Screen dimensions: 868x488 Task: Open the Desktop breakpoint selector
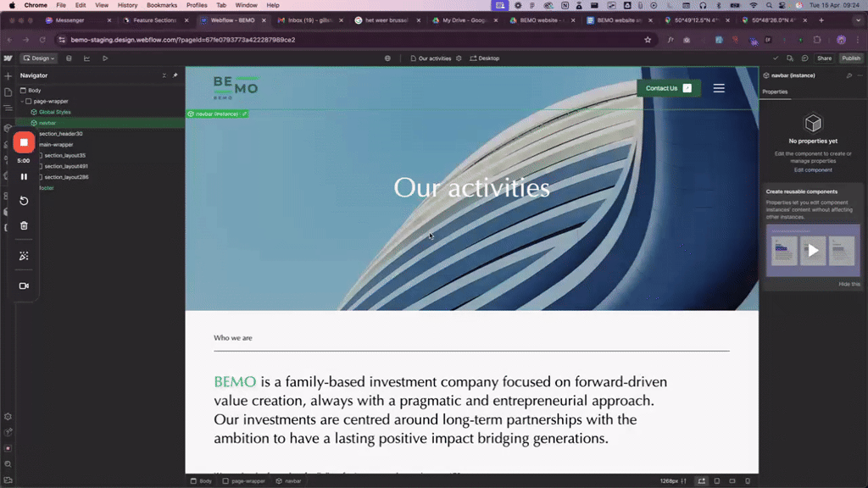[x=484, y=58]
